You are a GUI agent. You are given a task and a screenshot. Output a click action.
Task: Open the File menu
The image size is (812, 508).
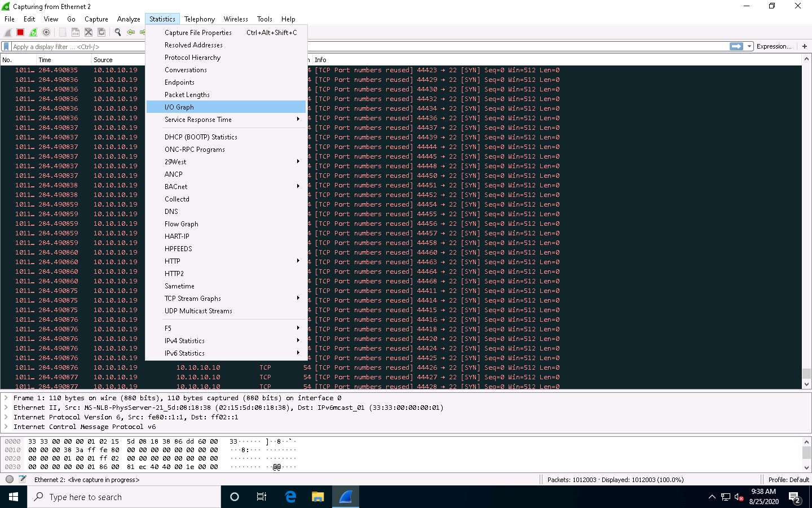click(10, 19)
